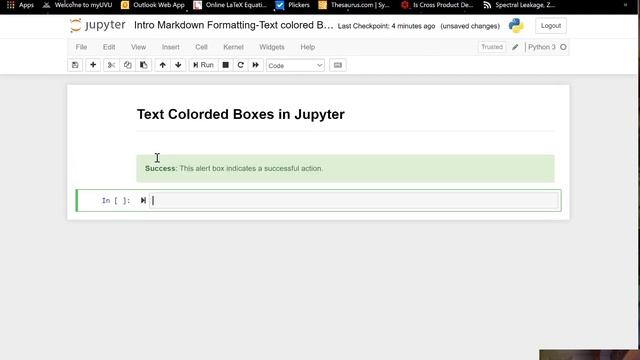
Task: Open the Plickers bookmark
Action: point(293,5)
